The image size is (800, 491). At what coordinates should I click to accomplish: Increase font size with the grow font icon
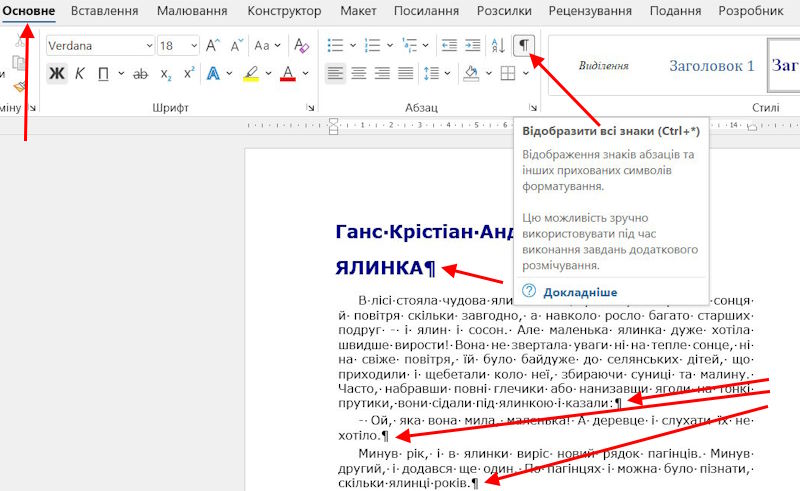coord(212,46)
